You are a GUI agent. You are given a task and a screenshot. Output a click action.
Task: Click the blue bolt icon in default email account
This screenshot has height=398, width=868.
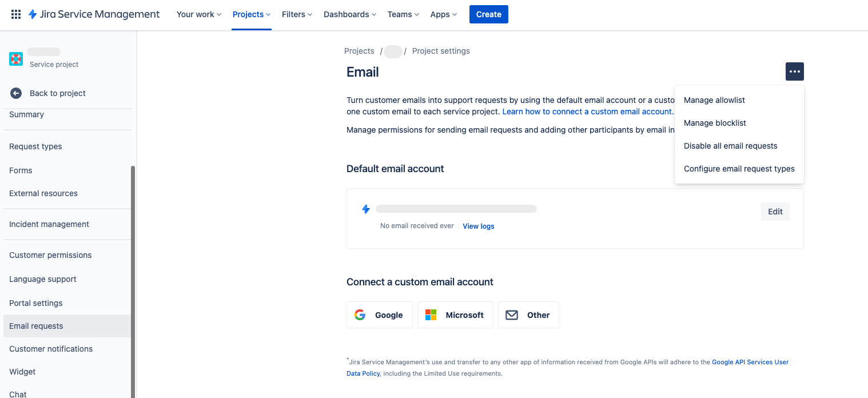pyautogui.click(x=366, y=209)
